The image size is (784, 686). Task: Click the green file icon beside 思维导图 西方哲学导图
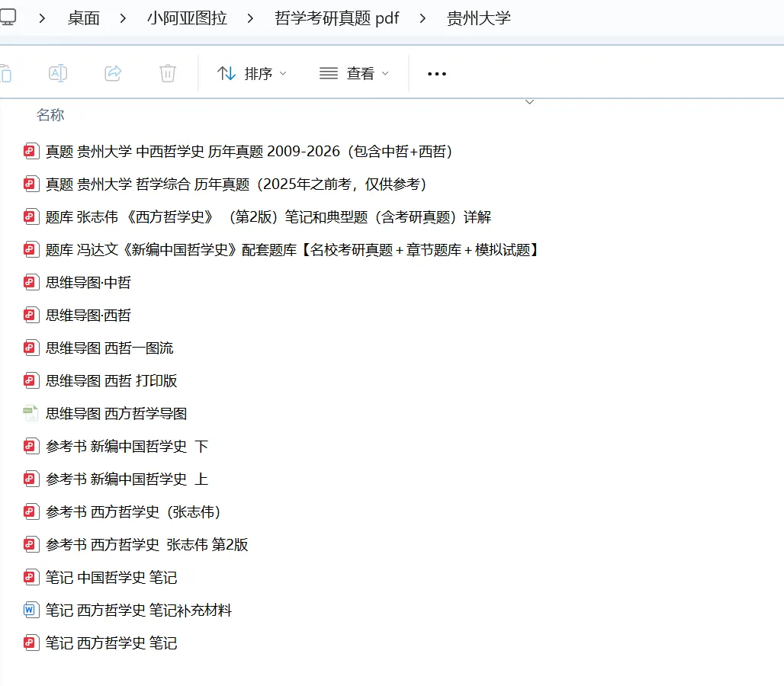tap(30, 412)
